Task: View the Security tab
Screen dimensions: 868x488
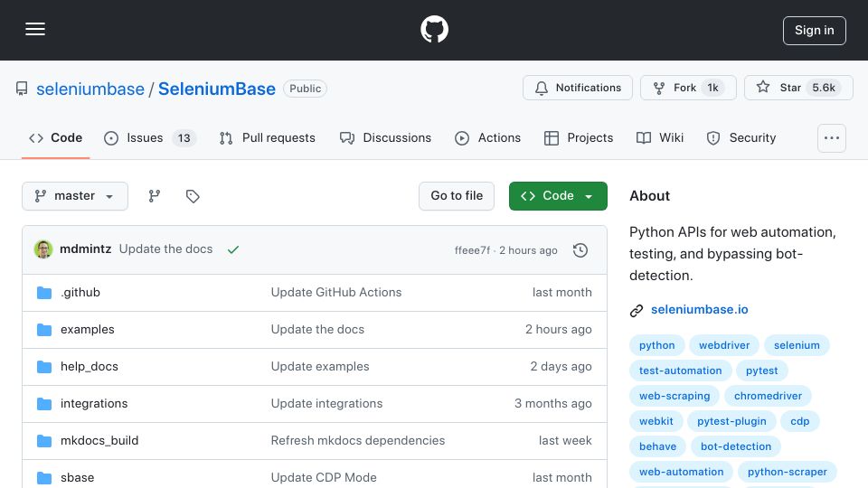Action: (741, 137)
